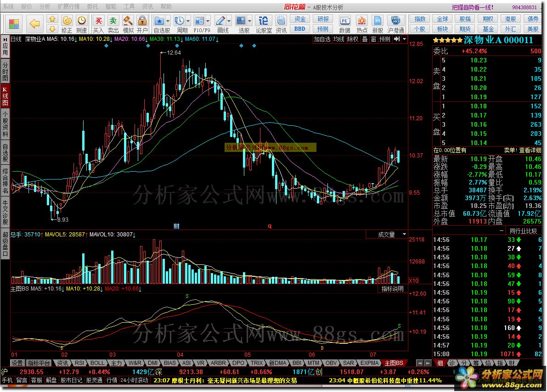The width and height of the screenshot is (547, 392).
Task: Switch sidebar to K线图 view
Action: [5, 95]
